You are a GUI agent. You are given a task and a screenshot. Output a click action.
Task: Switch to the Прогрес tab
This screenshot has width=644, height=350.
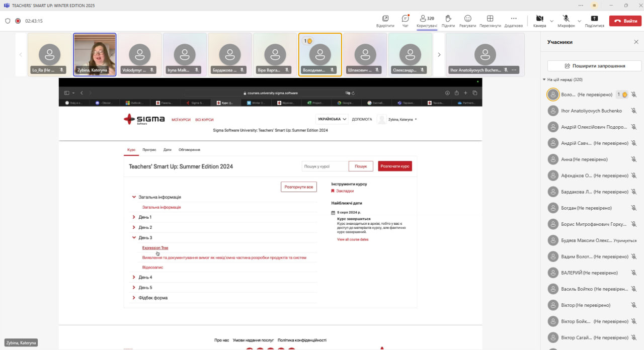pos(149,150)
